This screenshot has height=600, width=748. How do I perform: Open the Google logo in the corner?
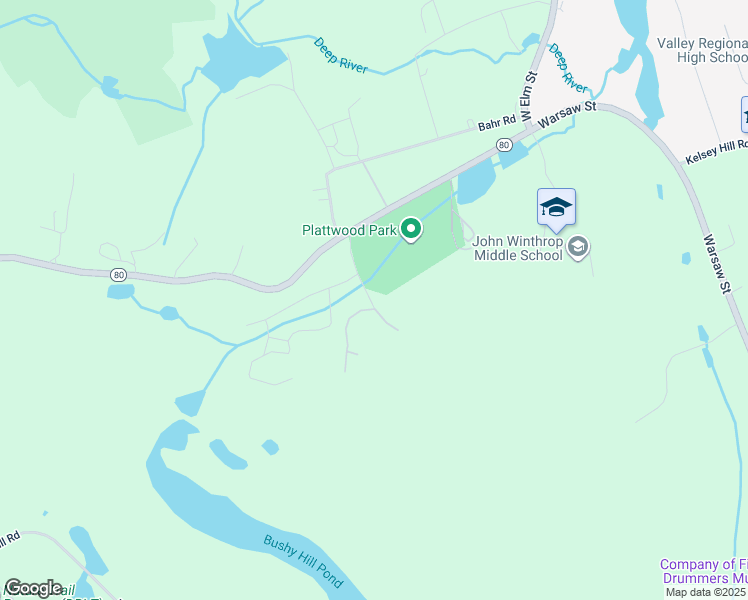click(x=33, y=588)
